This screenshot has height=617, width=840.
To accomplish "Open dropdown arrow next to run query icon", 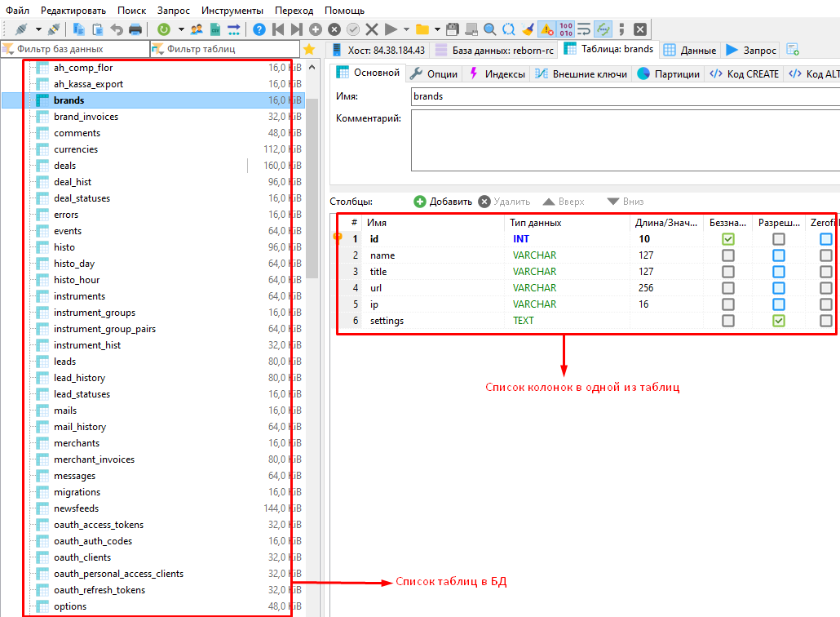I will pyautogui.click(x=406, y=29).
